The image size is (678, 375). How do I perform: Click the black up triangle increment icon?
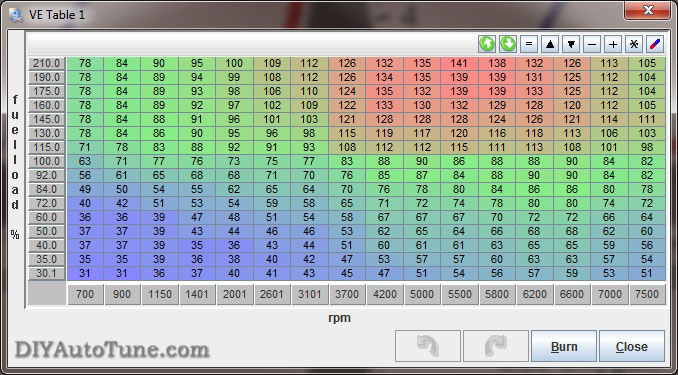click(x=550, y=44)
